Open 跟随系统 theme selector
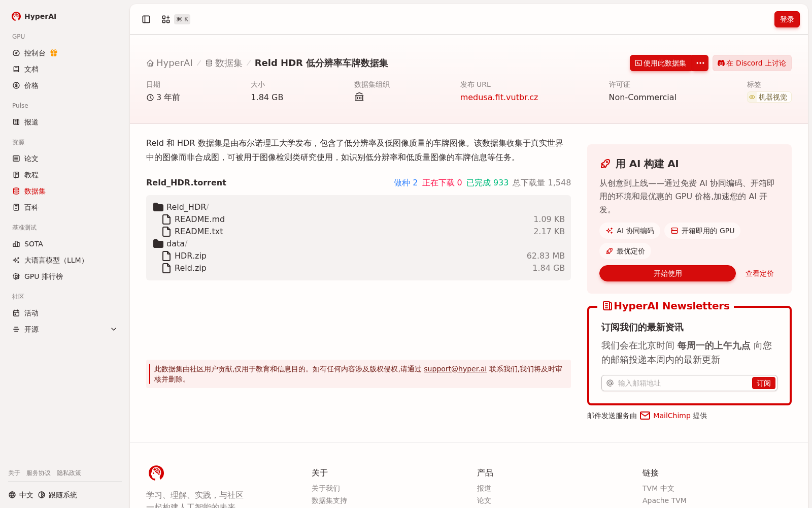The width and height of the screenshot is (812, 508). tap(57, 495)
